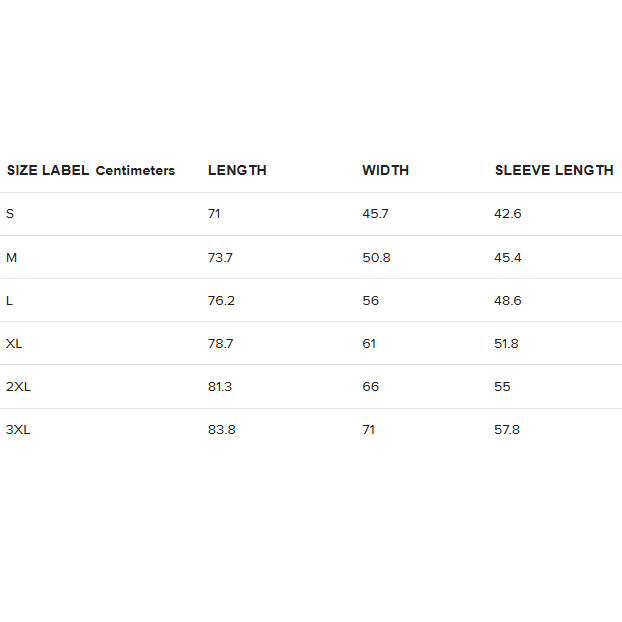Click the L size row label

point(9,300)
